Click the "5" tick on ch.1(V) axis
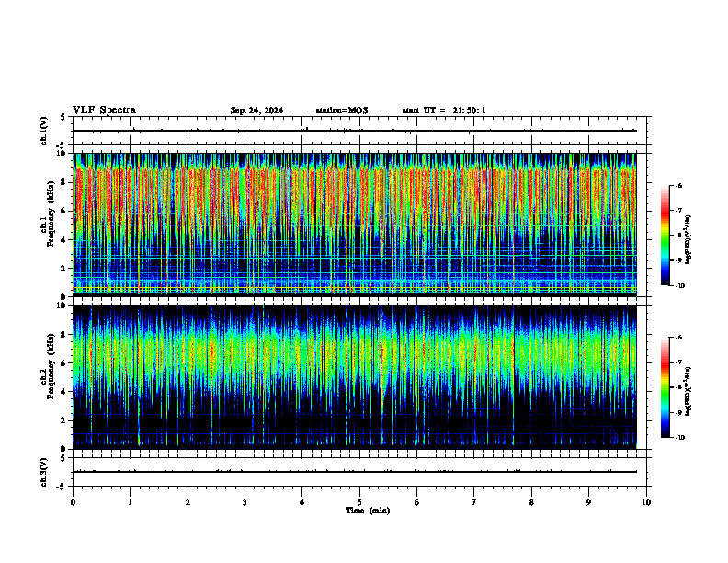This screenshot has width=728, height=563. click(63, 117)
